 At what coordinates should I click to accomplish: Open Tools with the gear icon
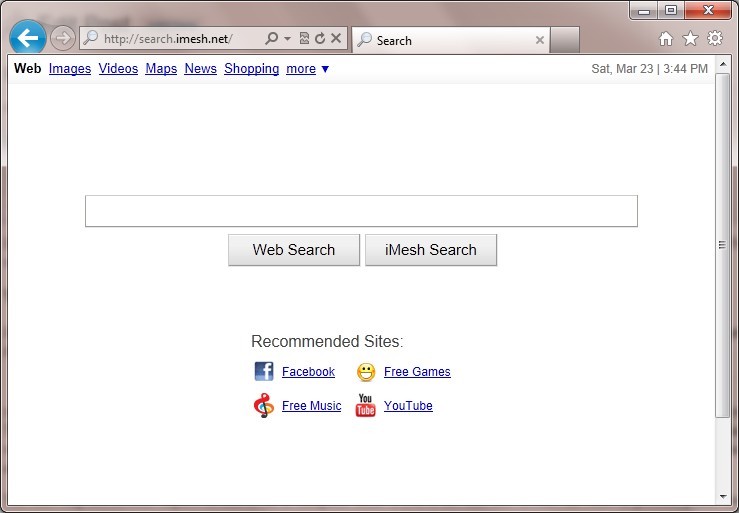pos(715,38)
